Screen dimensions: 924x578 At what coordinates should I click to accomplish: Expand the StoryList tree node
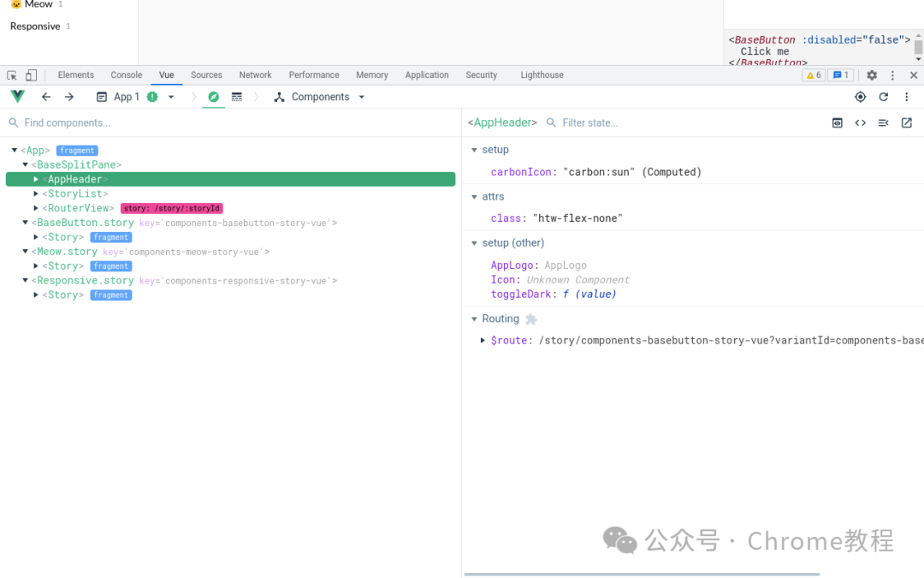pyautogui.click(x=36, y=194)
